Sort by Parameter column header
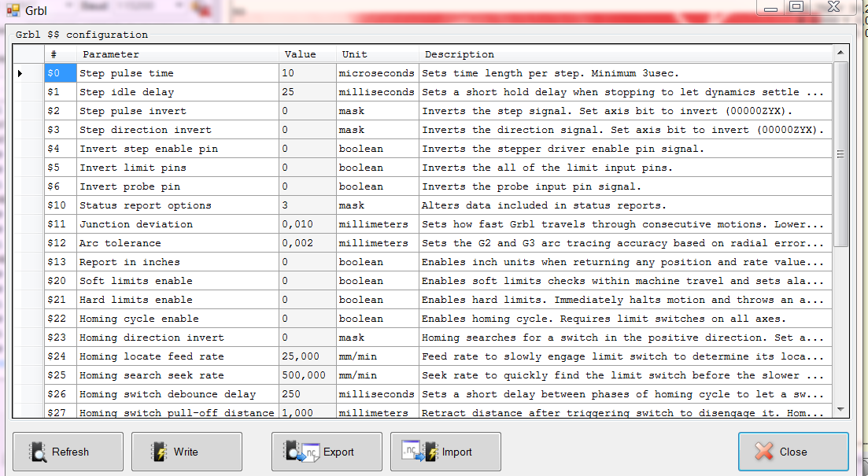The image size is (868, 476). pyautogui.click(x=178, y=54)
